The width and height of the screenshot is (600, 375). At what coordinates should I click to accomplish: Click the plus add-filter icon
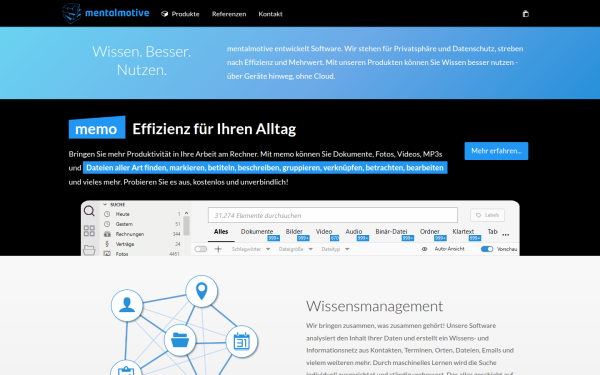click(218, 249)
